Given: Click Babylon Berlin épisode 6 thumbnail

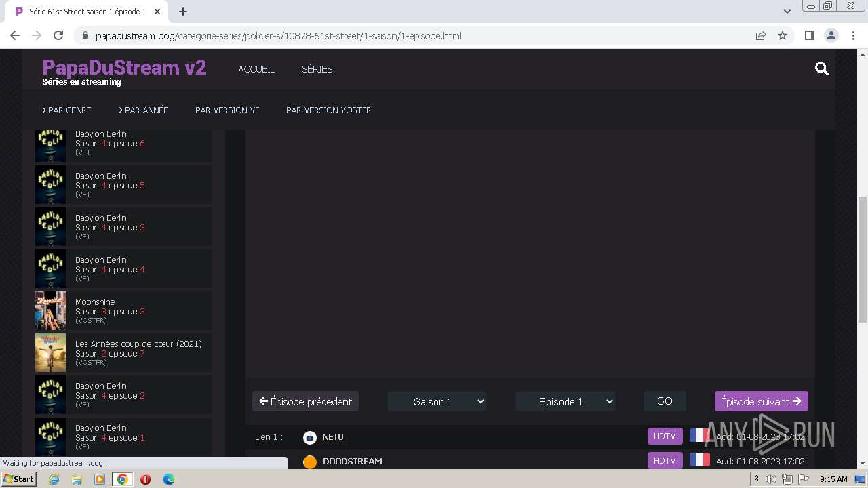Looking at the screenshot, I should tap(50, 145).
